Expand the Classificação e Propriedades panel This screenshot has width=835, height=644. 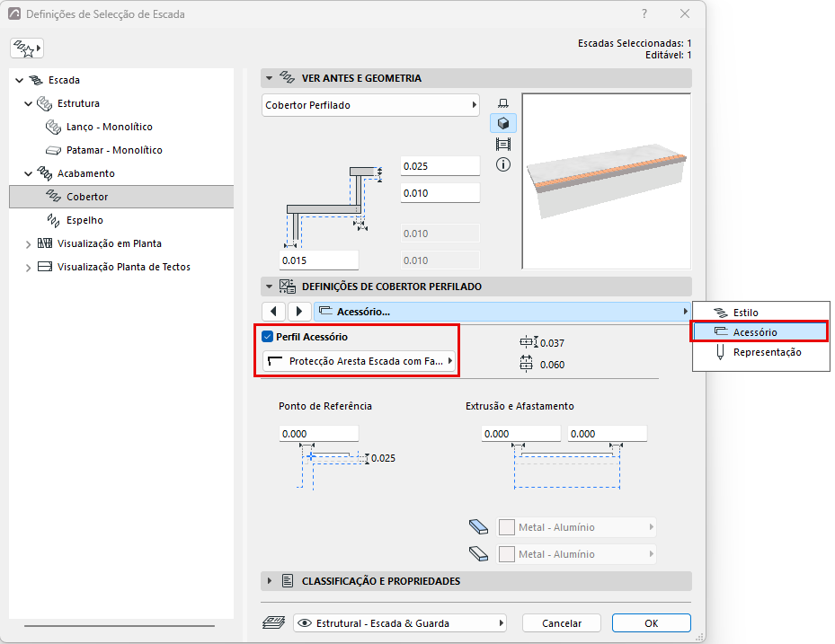[270, 580]
